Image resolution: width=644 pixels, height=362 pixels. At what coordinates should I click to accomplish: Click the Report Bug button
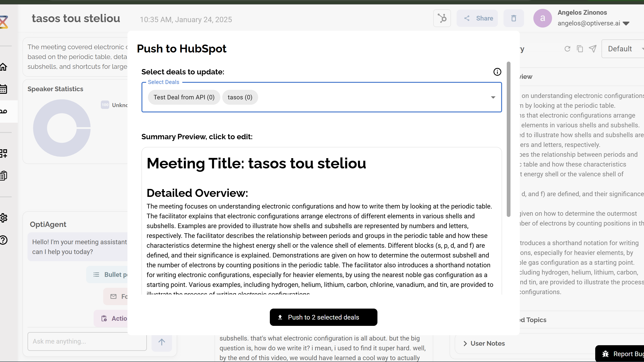(x=623, y=354)
